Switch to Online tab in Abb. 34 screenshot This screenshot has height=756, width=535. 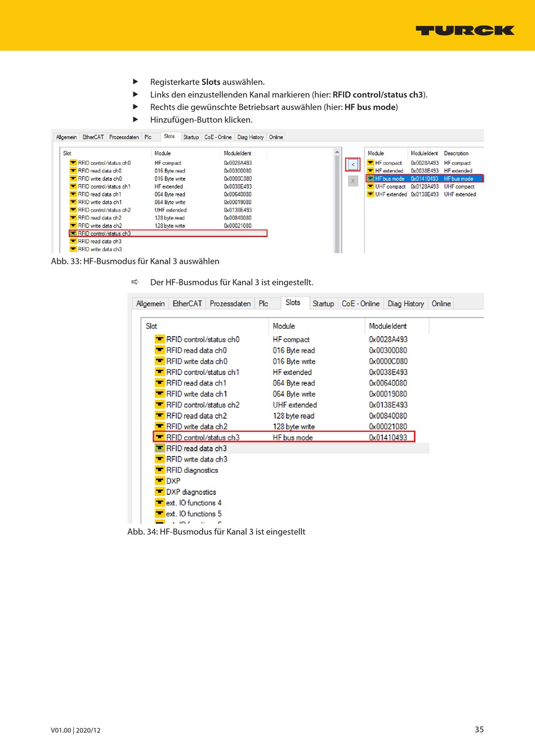click(x=442, y=303)
